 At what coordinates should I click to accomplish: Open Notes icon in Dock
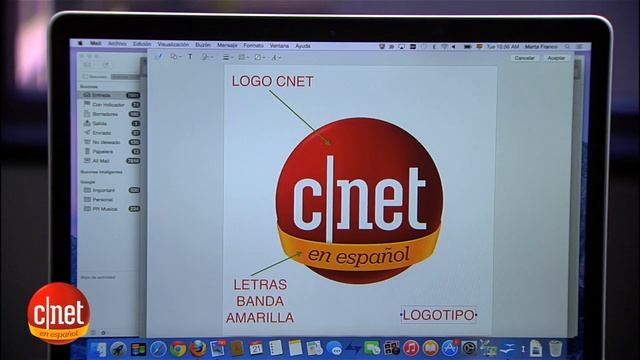[295, 349]
